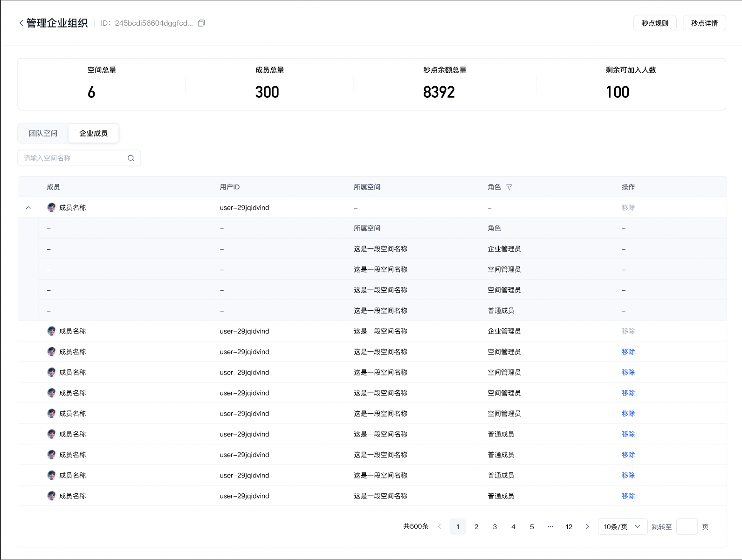
Task: Click 移除 on first 空间管理员 member row
Action: (628, 352)
